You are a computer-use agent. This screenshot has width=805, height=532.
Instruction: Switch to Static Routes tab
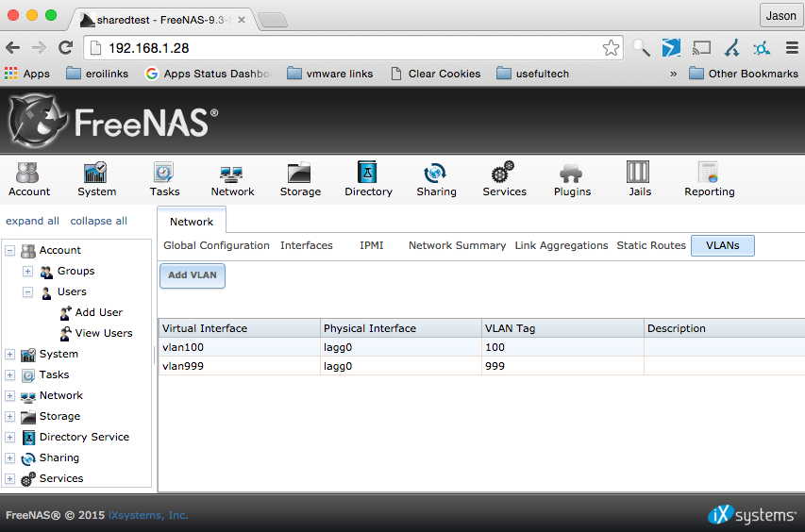[651, 245]
